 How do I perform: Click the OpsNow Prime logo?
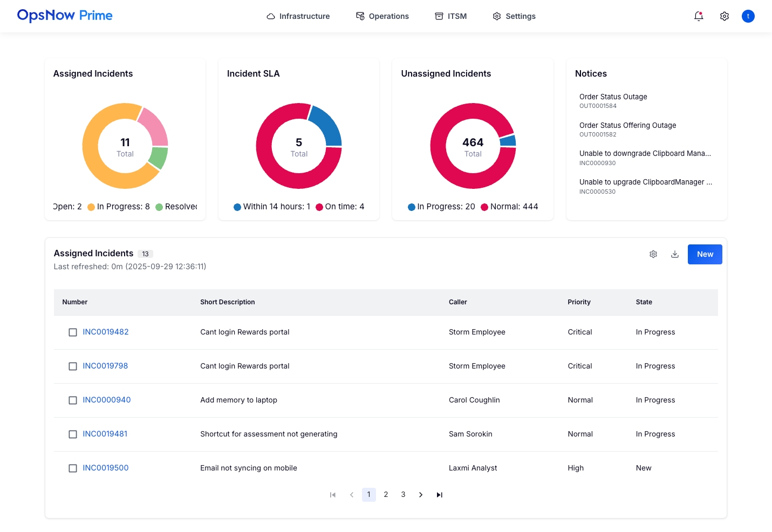65,16
